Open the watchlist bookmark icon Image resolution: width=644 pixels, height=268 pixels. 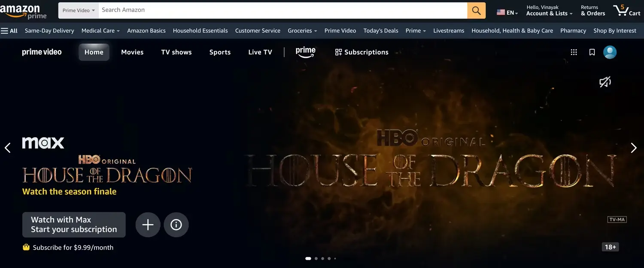pos(592,52)
